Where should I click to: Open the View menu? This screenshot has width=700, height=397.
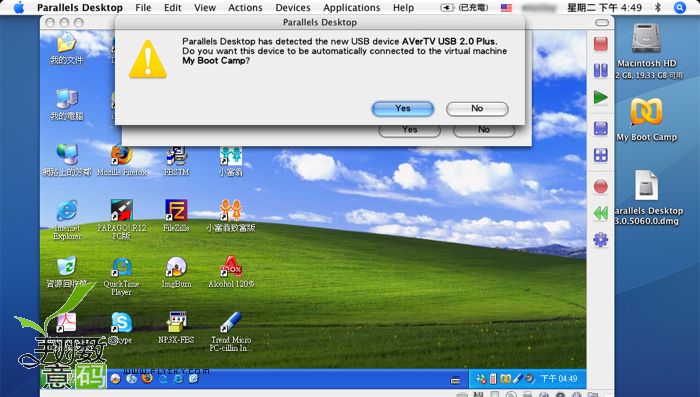pos(205,8)
